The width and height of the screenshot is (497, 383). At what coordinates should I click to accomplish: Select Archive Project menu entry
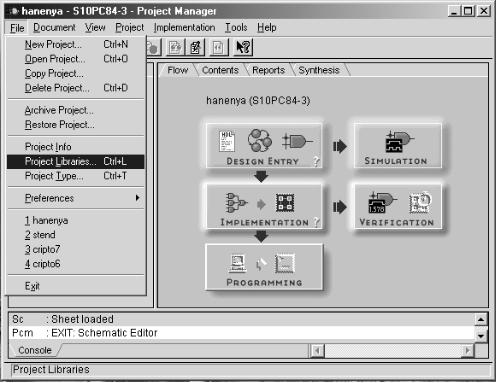point(76,110)
